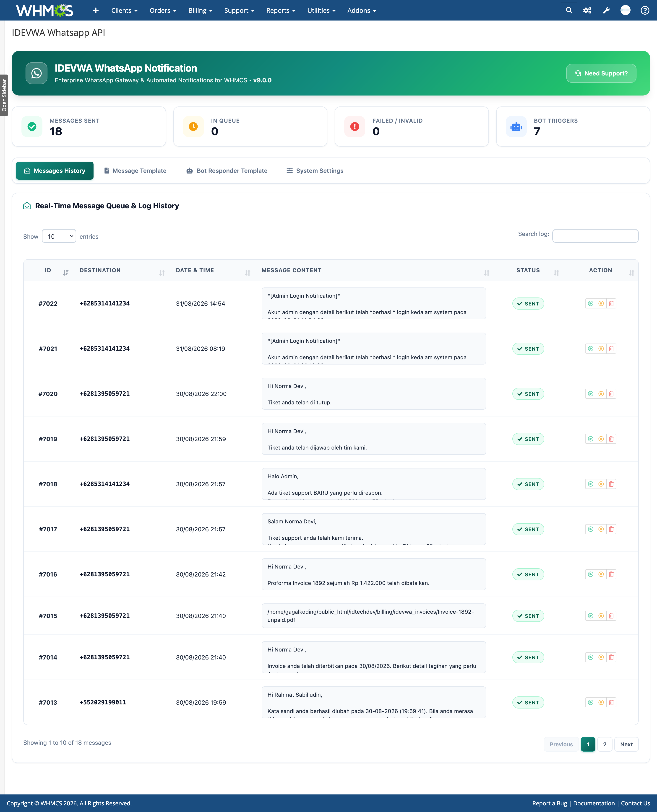Click the wrench setup icon in the header

coord(606,10)
